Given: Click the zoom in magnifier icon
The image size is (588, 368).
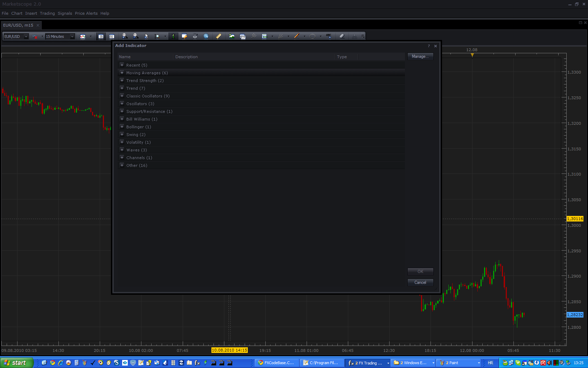Looking at the screenshot, I should point(125,36).
